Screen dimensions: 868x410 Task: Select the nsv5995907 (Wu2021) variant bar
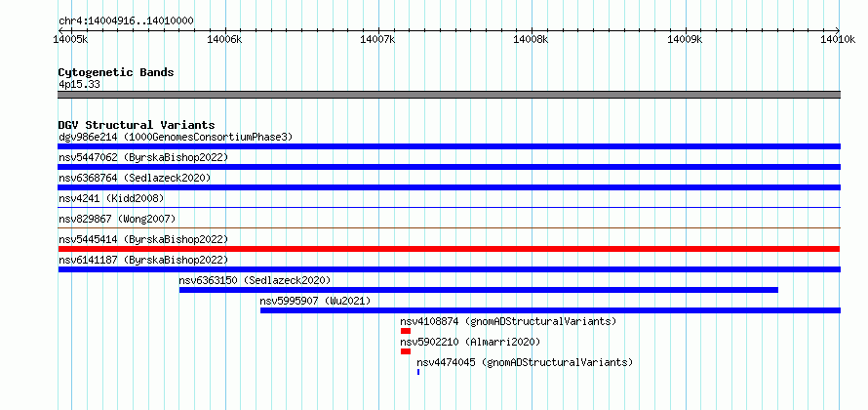click(x=550, y=310)
